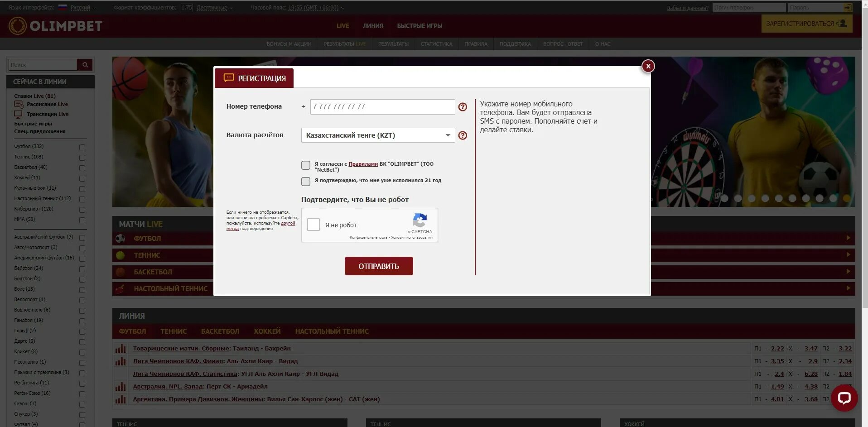Click the Трансляции Live monitor icon
Image resolution: width=868 pixels, height=427 pixels.
tap(19, 114)
